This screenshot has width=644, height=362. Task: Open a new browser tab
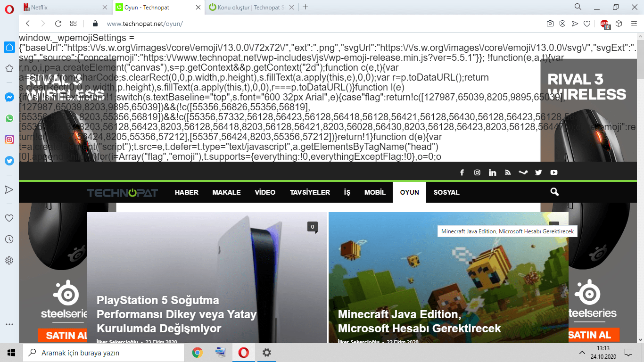[305, 7]
